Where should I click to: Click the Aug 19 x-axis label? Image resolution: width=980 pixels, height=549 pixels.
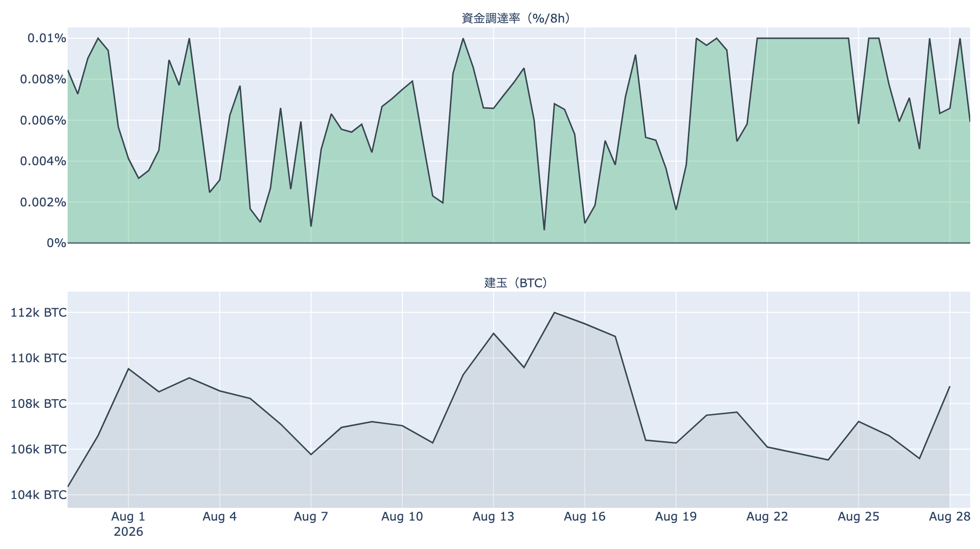pos(676,517)
